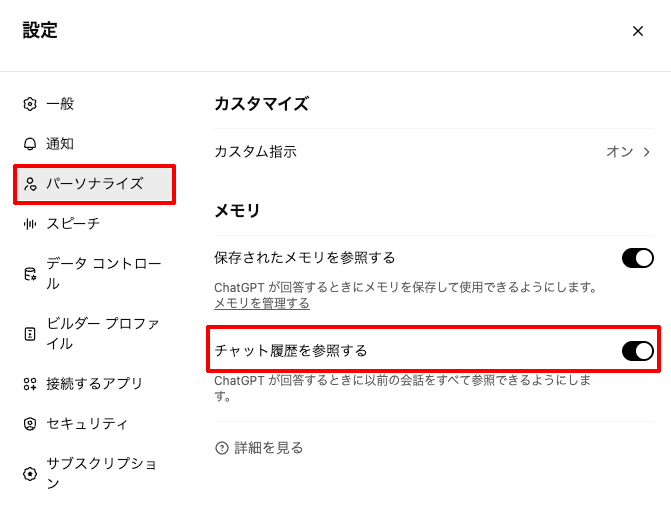Click the Speech (スピーチ) waveform icon
The image size is (671, 518).
coord(30,224)
